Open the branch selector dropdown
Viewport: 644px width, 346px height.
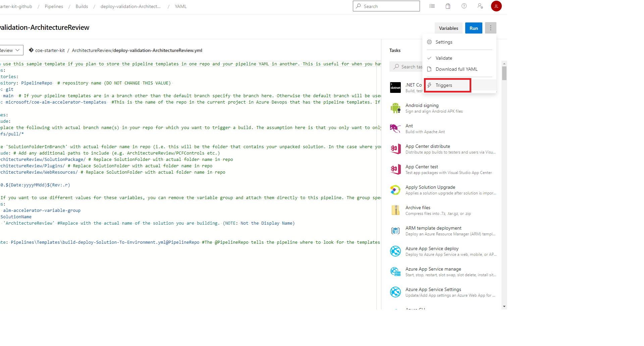[11, 50]
